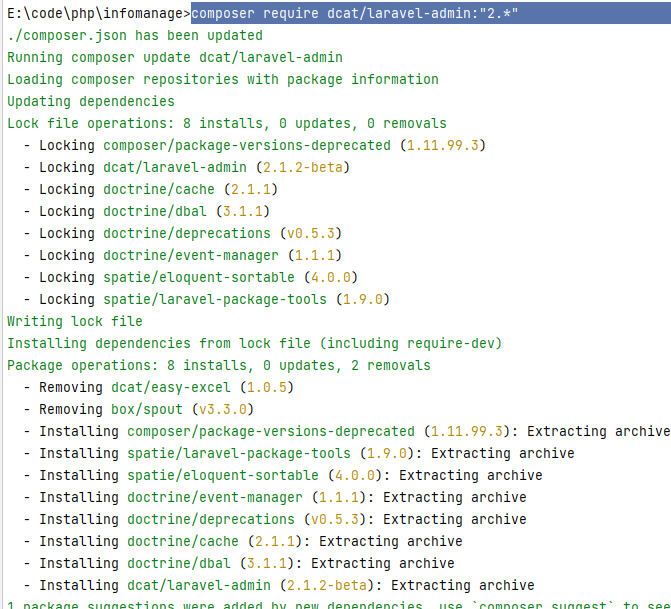Click Locking spatie/laravel-package-tools (1.9.0) line
The height and width of the screenshot is (609, 671).
(x=207, y=300)
